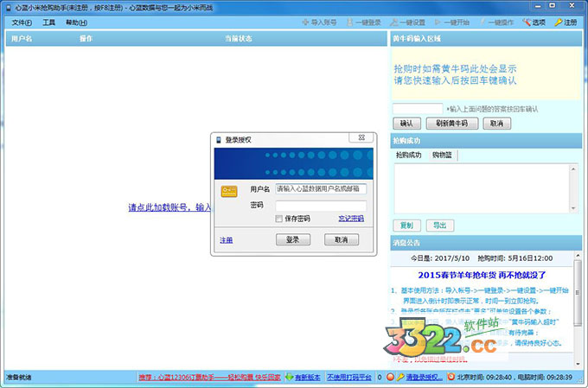This screenshot has width=588, height=388.
Task: Click the 登录 button in the dialog
Action: coord(293,239)
